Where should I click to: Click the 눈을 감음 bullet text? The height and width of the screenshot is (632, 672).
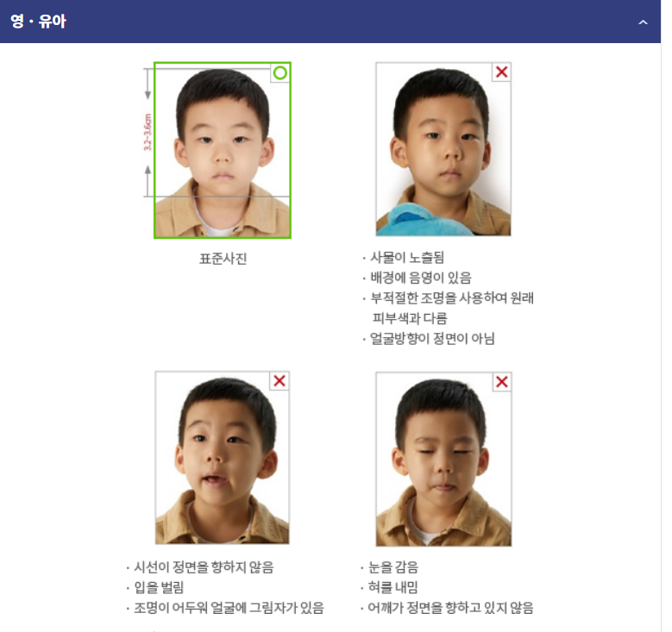tap(393, 566)
